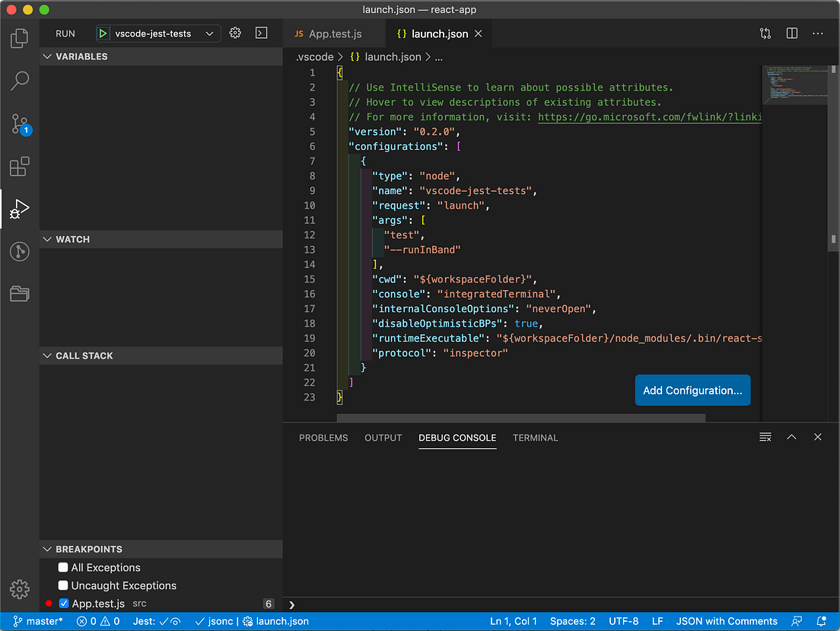
Task: Open Source Control view with badge
Action: coord(21,124)
